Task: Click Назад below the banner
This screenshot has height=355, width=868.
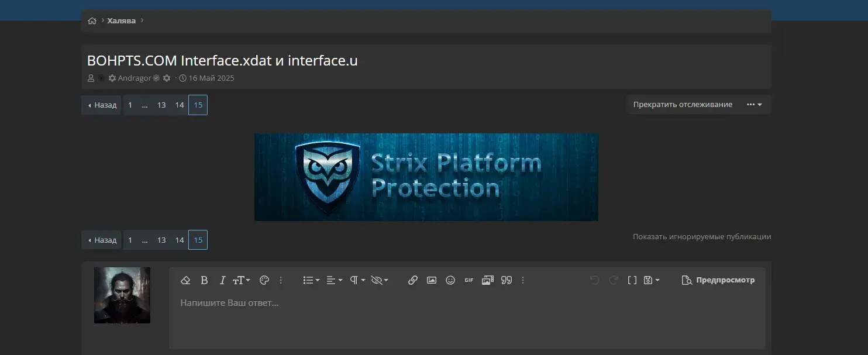Action: point(101,240)
